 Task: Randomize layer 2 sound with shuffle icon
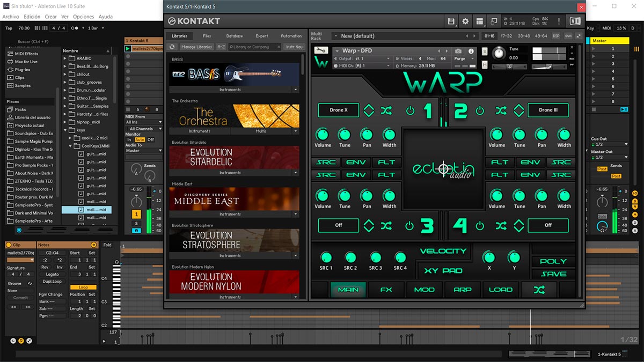(501, 110)
